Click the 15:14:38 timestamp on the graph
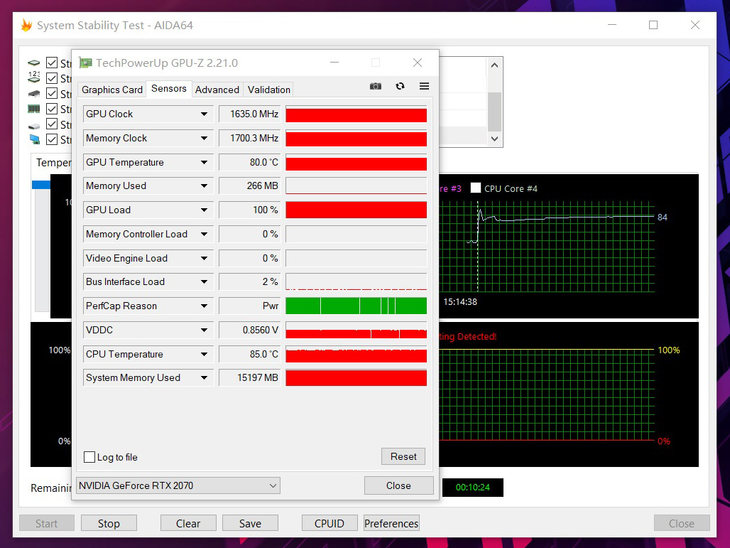Screen dimensions: 730x548 (x=460, y=302)
